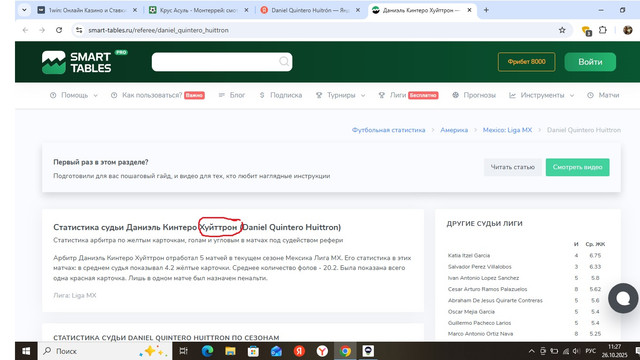Click the Смотреть видео button
The height and width of the screenshot is (360, 640).
[x=578, y=167]
